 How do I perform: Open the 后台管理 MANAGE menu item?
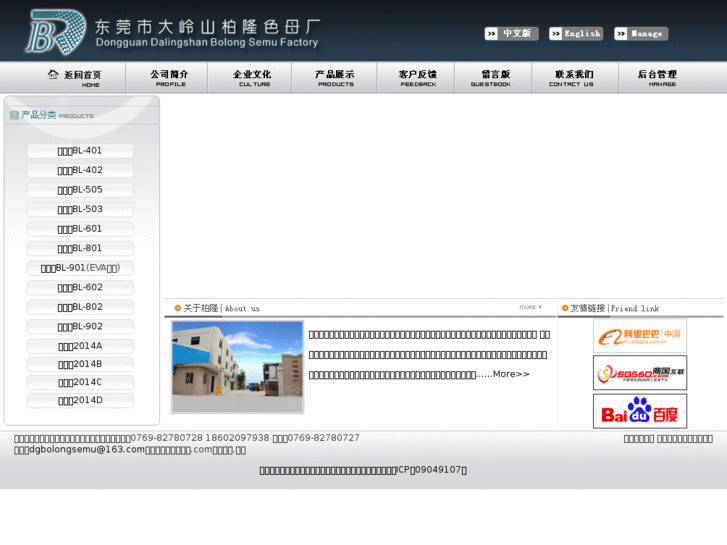coord(657,78)
